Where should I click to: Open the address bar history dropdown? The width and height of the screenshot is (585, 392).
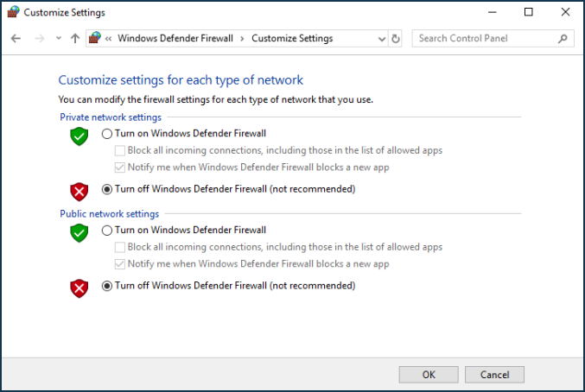(382, 39)
